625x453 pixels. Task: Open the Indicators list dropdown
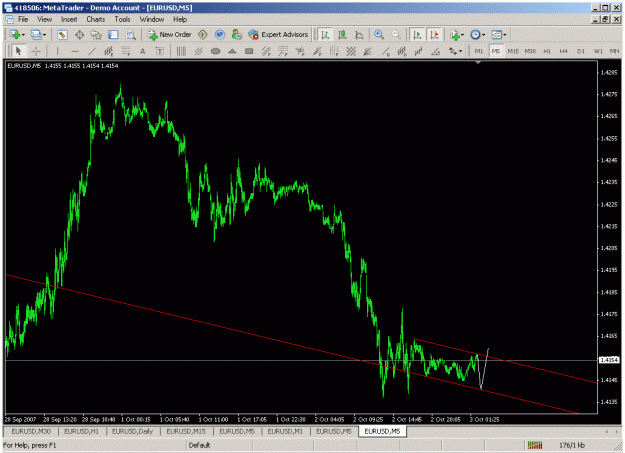pos(457,35)
